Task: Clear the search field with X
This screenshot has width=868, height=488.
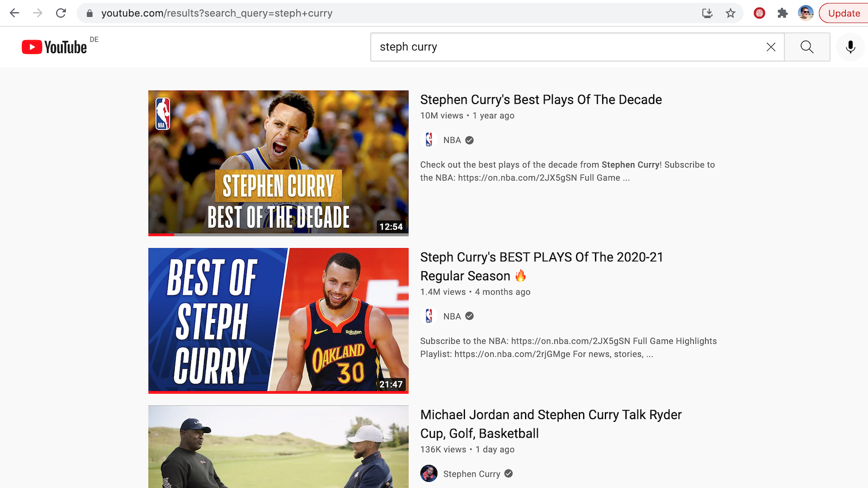Action: 771,47
